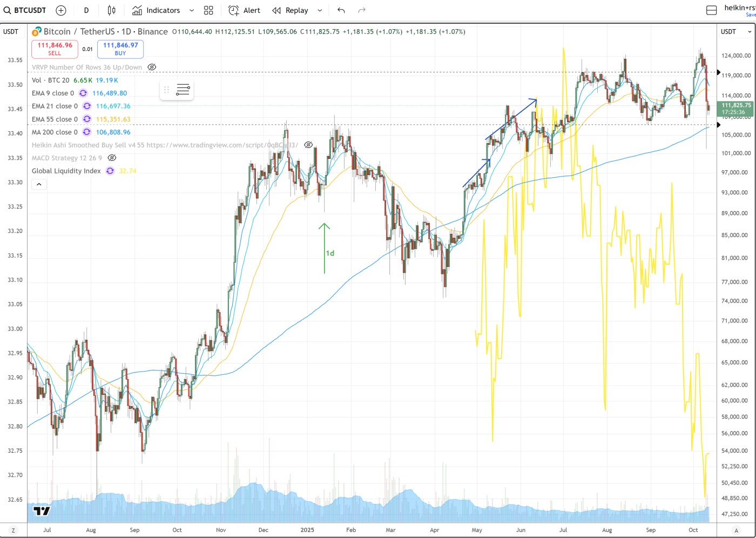Click the green 1d arrow drawing on the chart
This screenshot has height=538, width=756.
coord(324,248)
